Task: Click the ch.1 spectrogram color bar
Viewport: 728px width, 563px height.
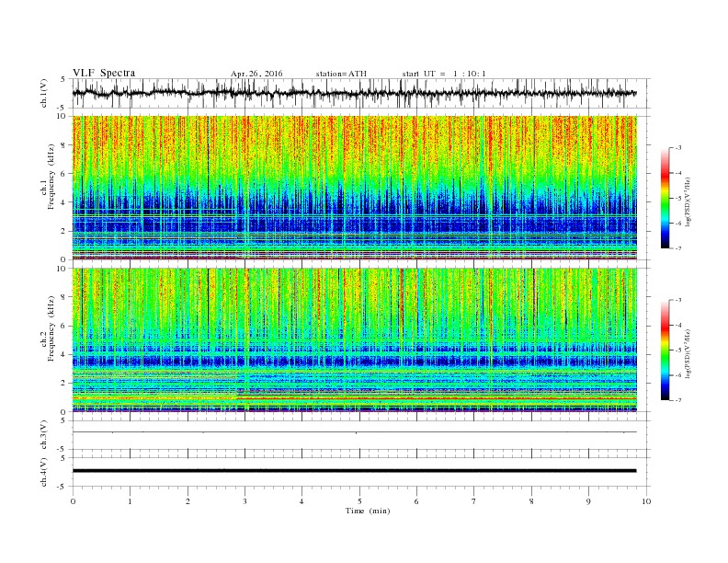Action: [x=665, y=198]
